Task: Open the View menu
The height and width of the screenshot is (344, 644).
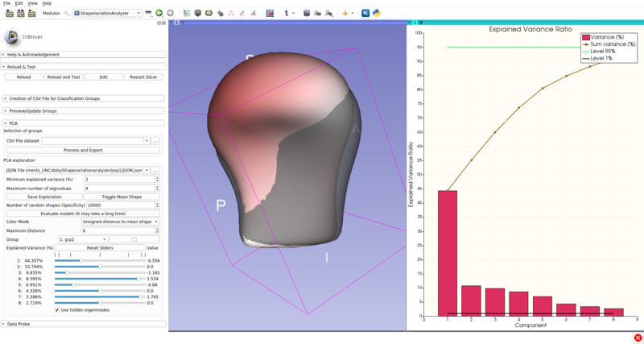Action: [x=32, y=3]
